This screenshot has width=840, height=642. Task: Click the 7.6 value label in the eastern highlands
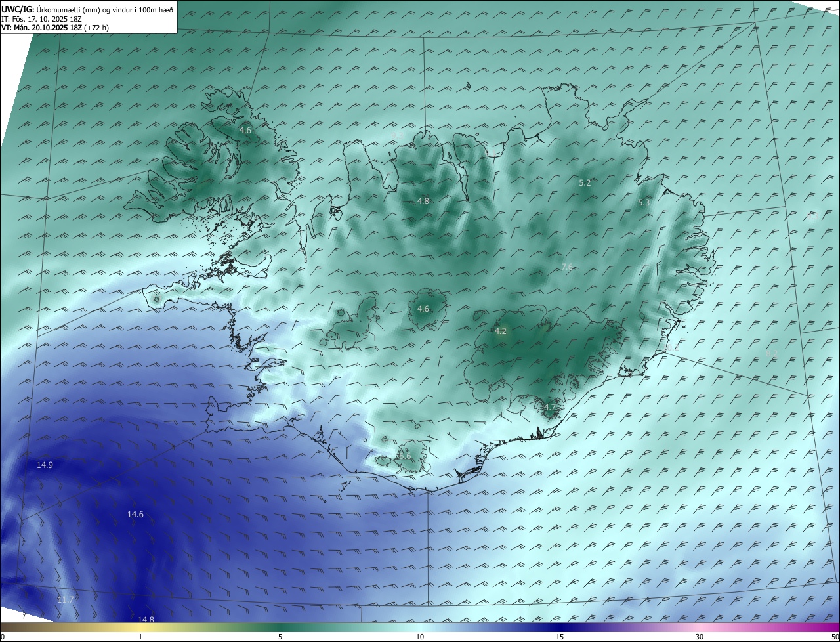(567, 267)
